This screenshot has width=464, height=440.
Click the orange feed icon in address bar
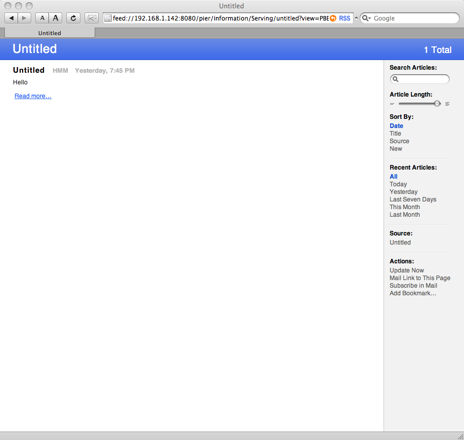coord(333,18)
